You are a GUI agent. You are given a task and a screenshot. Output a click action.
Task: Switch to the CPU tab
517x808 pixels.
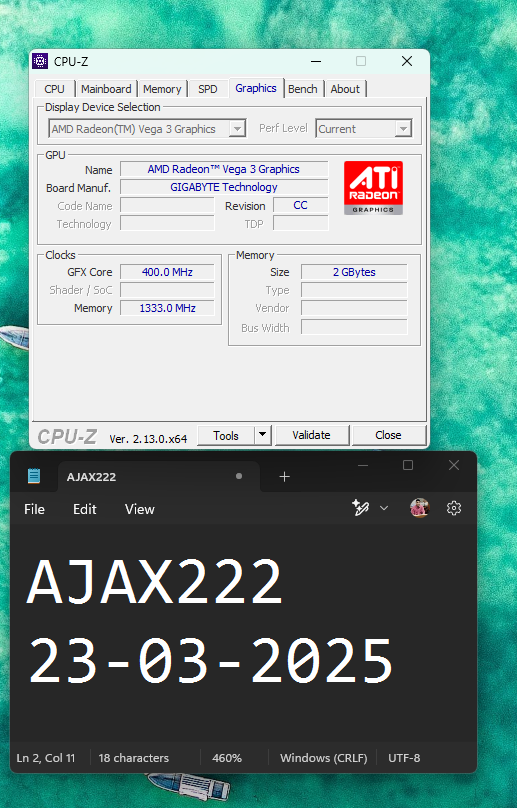55,89
